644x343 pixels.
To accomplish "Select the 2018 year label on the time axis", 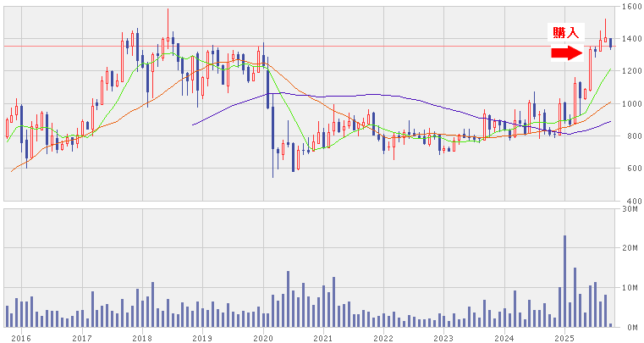I will click(142, 337).
